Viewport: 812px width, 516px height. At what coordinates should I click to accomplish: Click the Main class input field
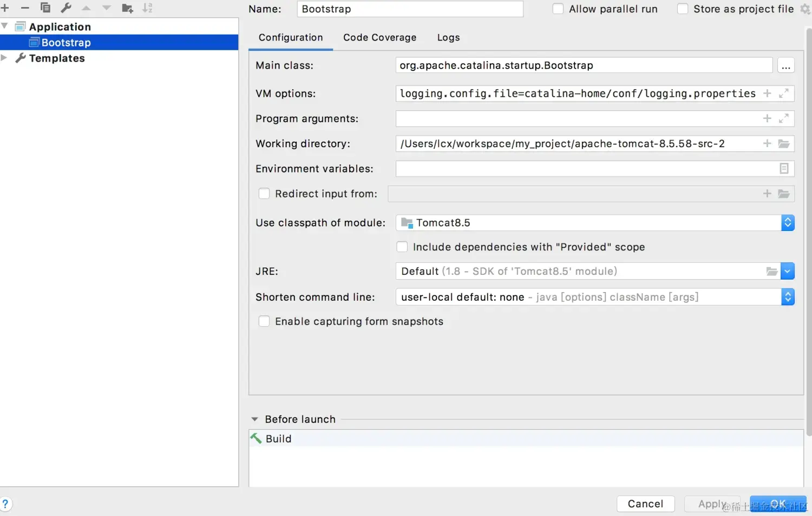point(584,65)
